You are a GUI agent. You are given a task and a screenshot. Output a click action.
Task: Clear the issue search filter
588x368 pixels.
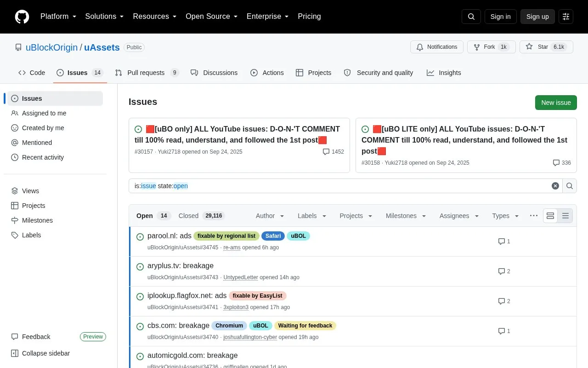point(555,186)
